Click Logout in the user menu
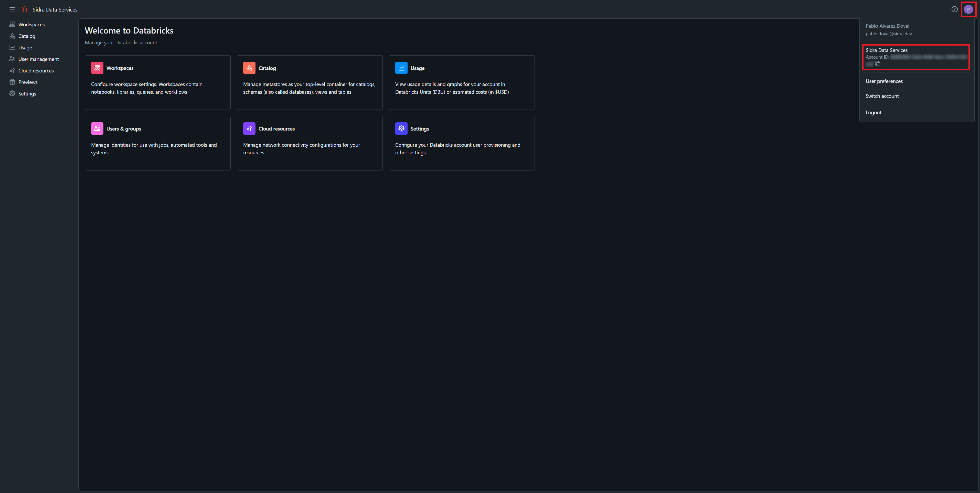This screenshot has height=493, width=980. [873, 112]
